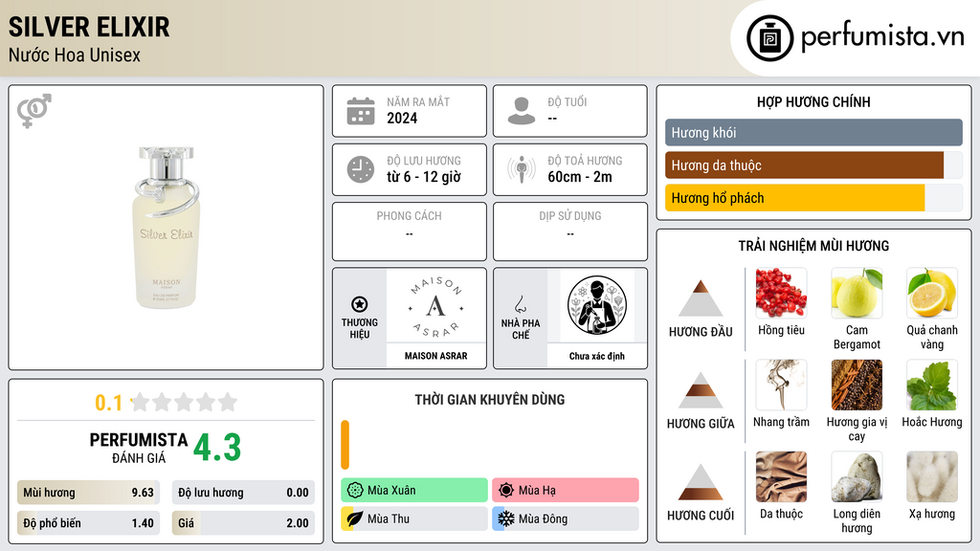Click the Hương hổ phách accord bar
980x551 pixels.
tap(813, 198)
